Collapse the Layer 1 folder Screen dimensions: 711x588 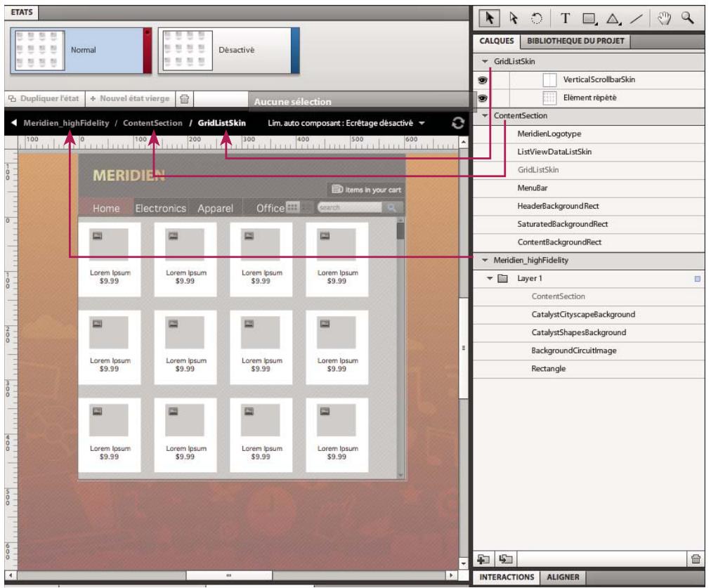pos(490,278)
